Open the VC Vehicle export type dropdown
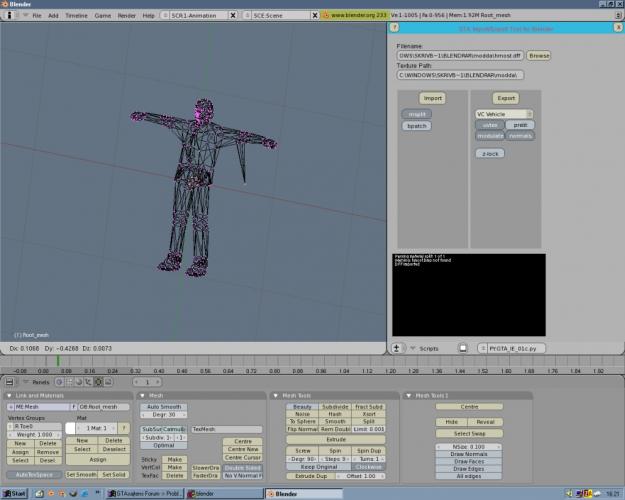 504,114
